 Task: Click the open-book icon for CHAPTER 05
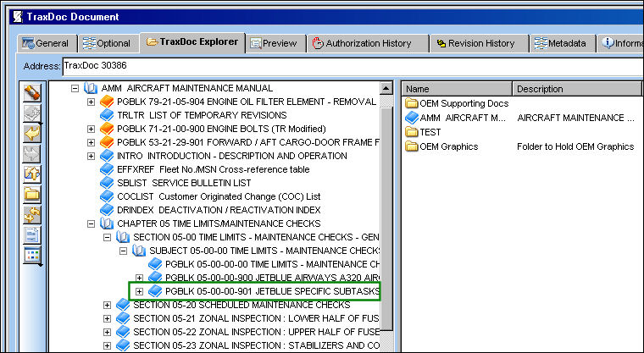point(107,223)
